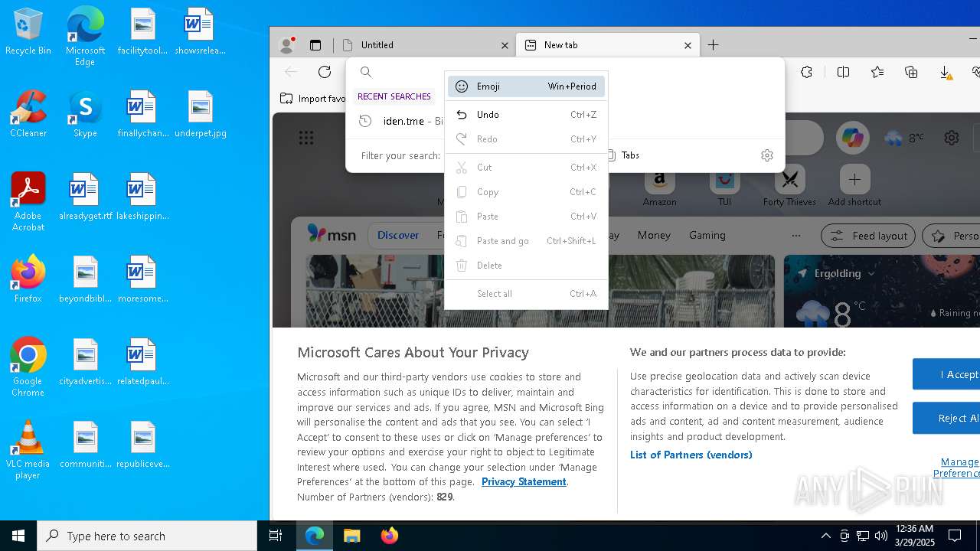Open the Recycle Bin desktop icon

pos(28,32)
